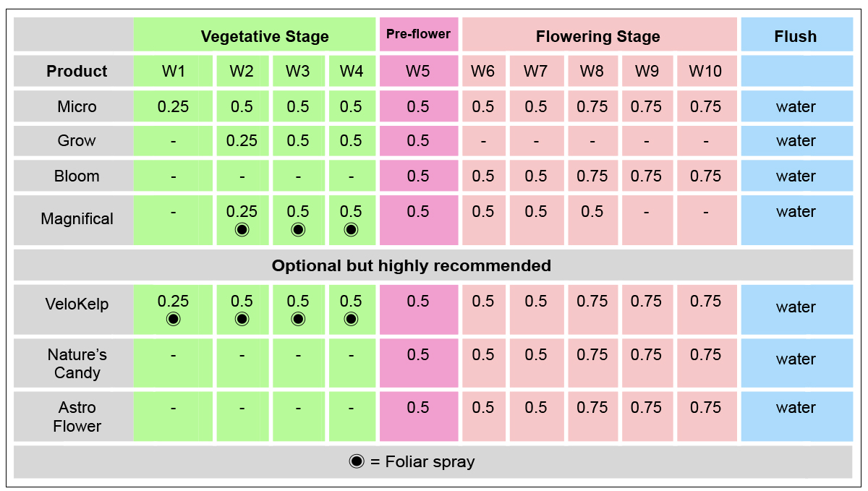Click the empty blue cell below Flush header
868x491 pixels.
click(796, 71)
